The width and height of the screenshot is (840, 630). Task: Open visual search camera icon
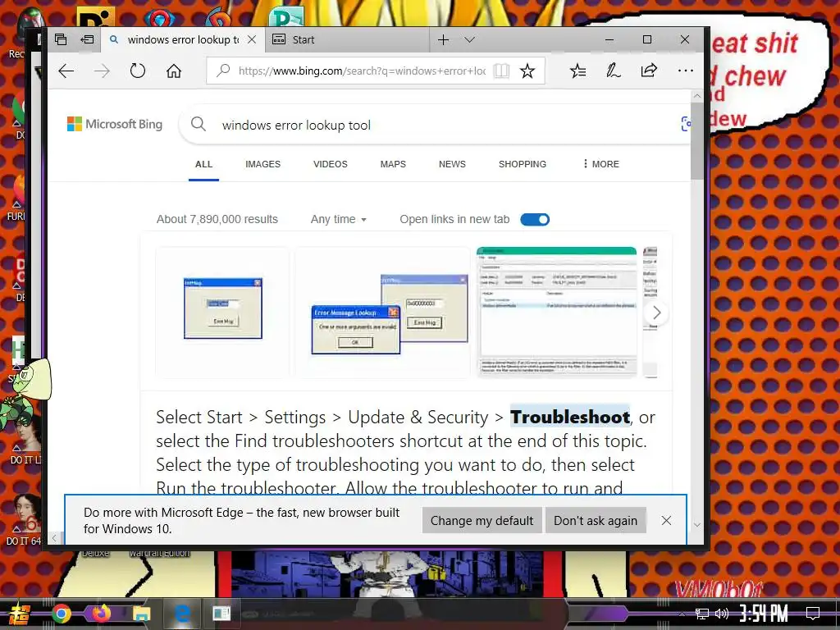pyautogui.click(x=685, y=125)
